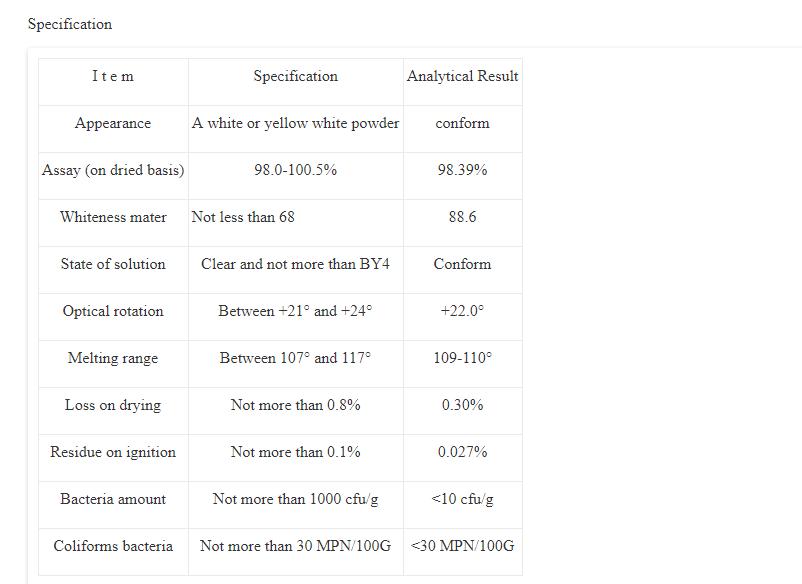Click the "Appearance" row label
Viewport: 802px width, 584px height.
coord(113,123)
